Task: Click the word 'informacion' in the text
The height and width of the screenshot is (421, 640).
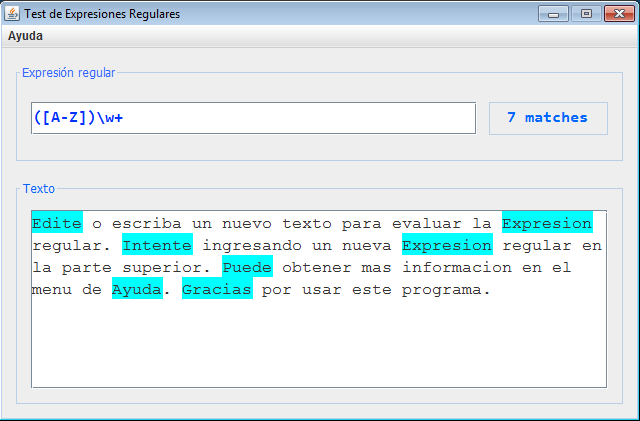Action: pyautogui.click(x=457, y=267)
